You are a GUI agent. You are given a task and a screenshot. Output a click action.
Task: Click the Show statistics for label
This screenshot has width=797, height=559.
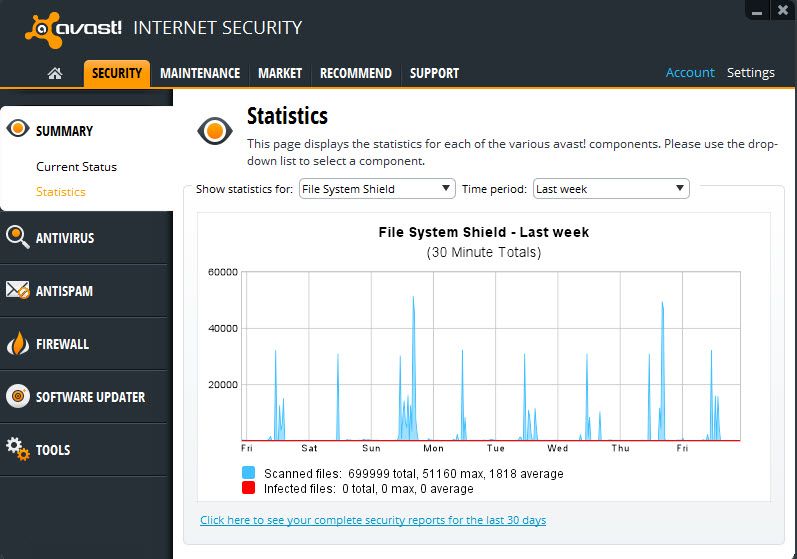coord(244,189)
